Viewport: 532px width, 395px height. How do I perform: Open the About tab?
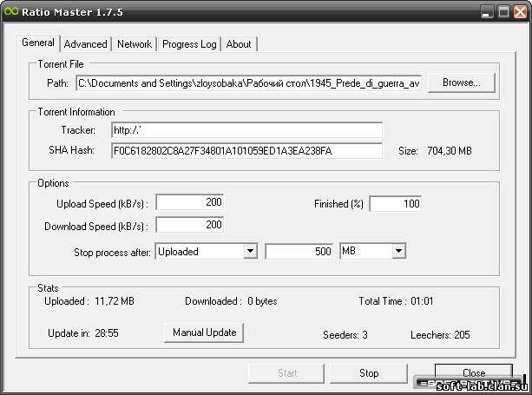click(x=239, y=44)
